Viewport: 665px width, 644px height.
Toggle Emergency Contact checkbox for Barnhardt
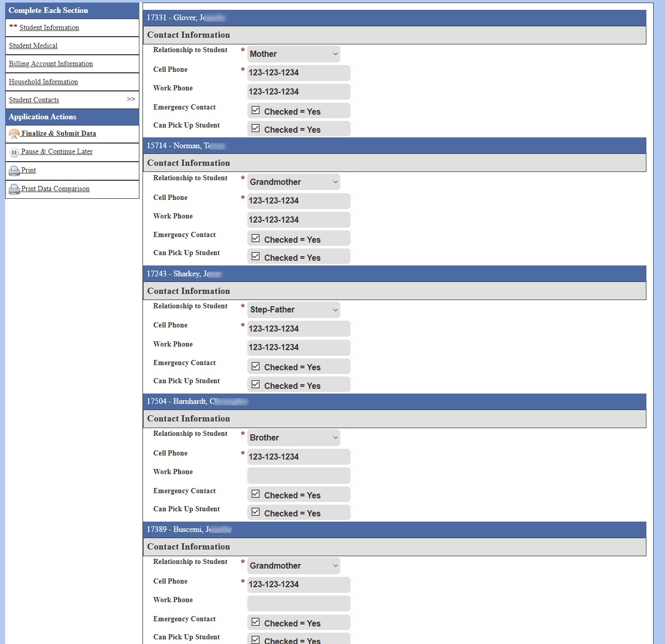[256, 494]
